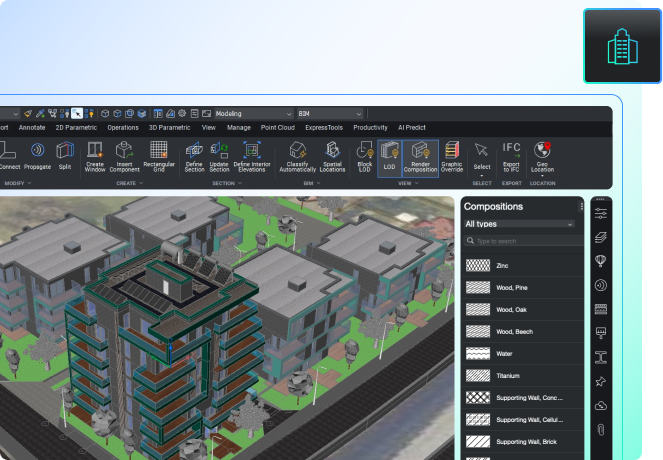Expand the SECTION panel chevron
The width and height of the screenshot is (663, 460).
240,183
